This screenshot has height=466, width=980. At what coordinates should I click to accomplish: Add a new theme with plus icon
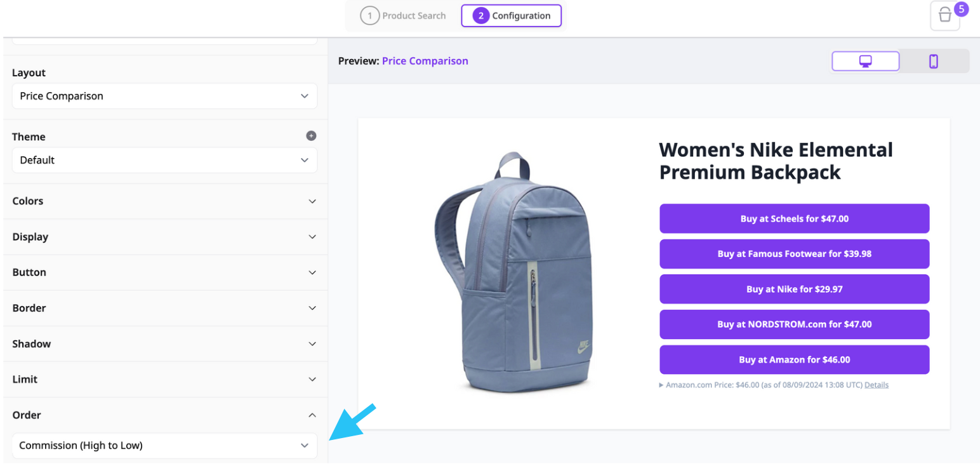[311, 136]
